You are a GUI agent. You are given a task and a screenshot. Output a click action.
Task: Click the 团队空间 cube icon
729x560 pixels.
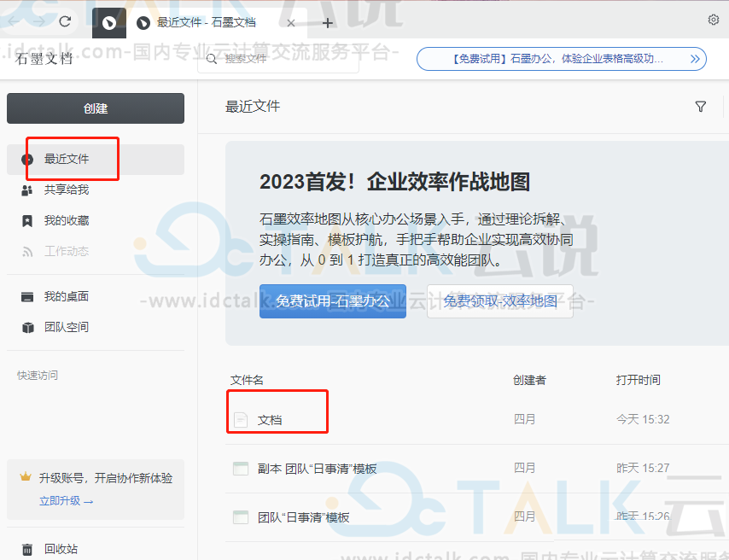click(28, 328)
